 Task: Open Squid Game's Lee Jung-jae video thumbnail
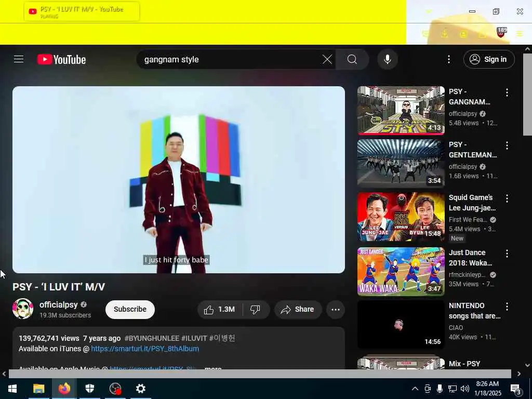click(401, 217)
